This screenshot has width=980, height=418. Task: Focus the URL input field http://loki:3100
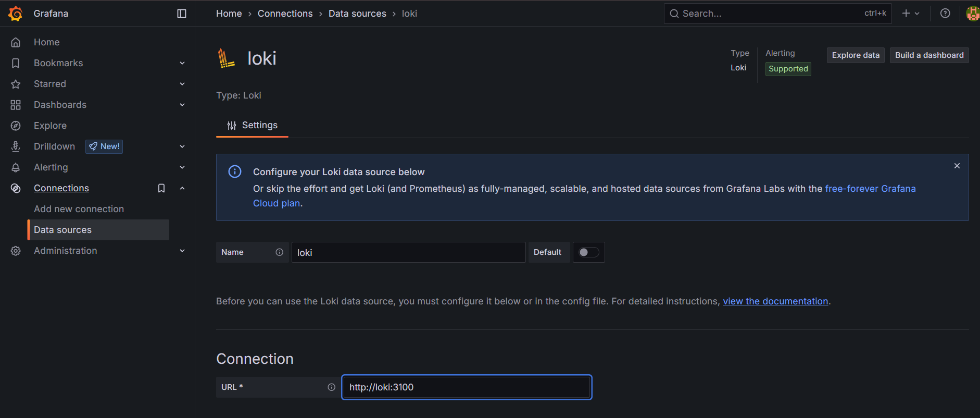[x=467, y=387]
